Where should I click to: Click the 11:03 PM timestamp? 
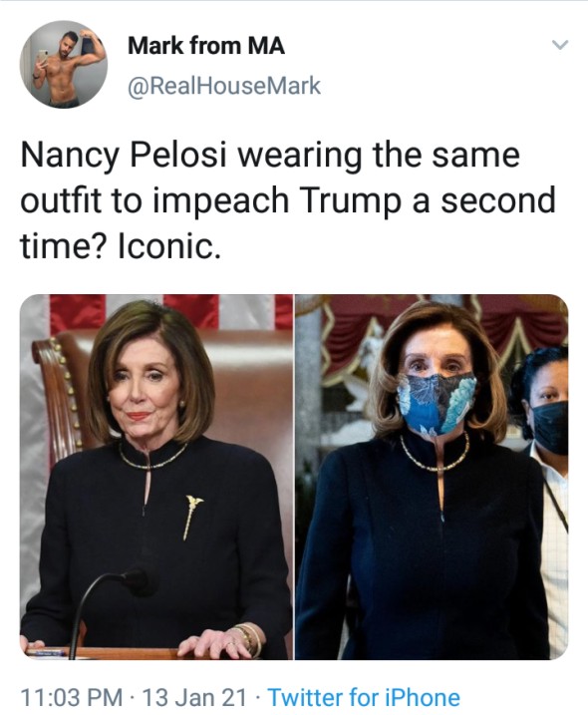(72, 697)
